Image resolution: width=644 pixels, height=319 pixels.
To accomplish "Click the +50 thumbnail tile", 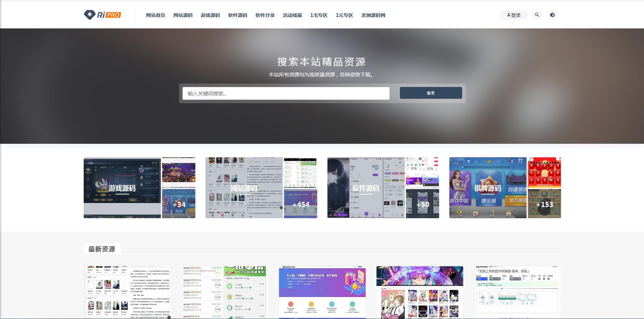I will pos(423,204).
